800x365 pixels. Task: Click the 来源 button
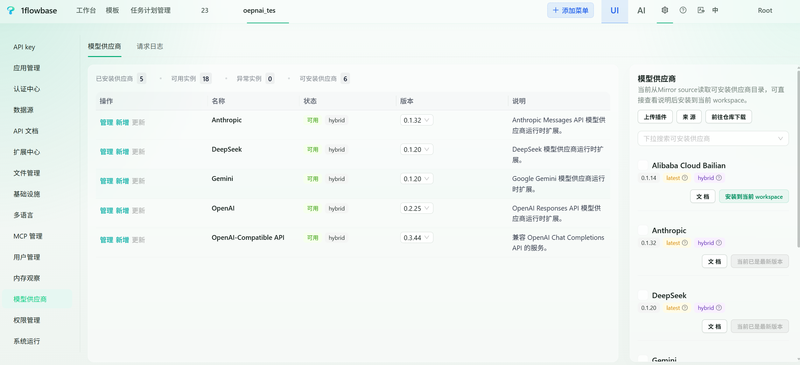pos(689,117)
